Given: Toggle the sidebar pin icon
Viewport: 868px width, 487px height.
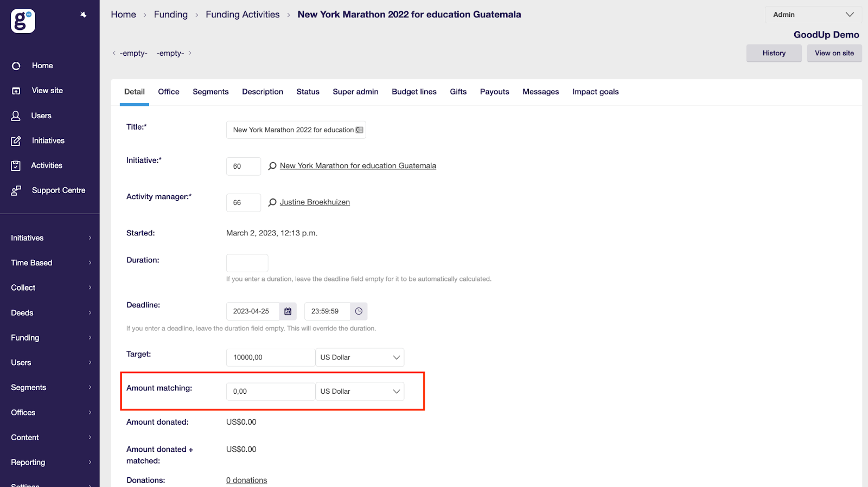Looking at the screenshot, I should [83, 15].
